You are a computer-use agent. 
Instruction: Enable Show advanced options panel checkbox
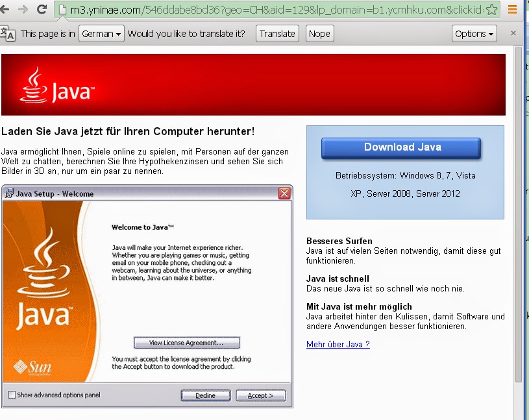pos(12,395)
